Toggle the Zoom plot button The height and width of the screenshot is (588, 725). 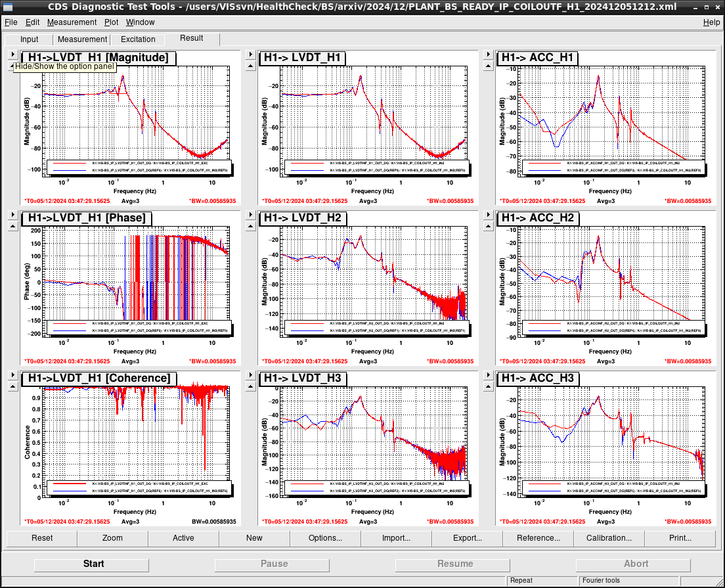pos(112,538)
